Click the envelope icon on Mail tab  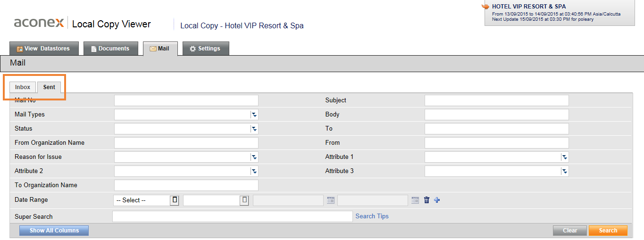[x=153, y=49]
